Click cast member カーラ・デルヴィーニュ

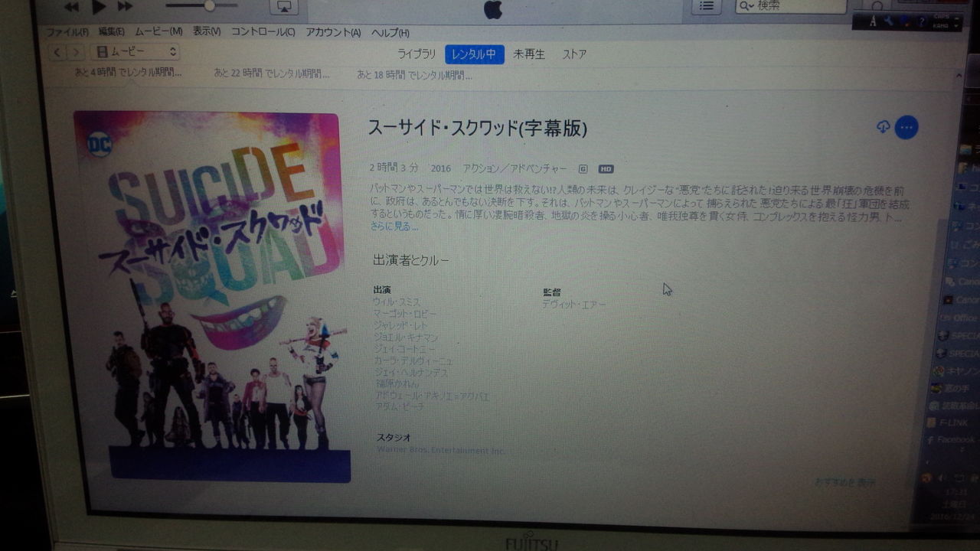(x=413, y=360)
